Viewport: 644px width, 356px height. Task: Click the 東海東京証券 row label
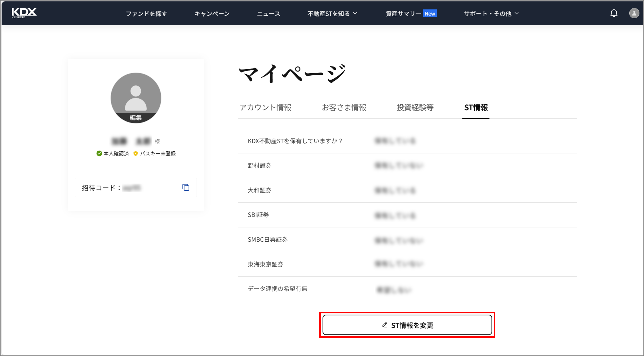(266, 264)
